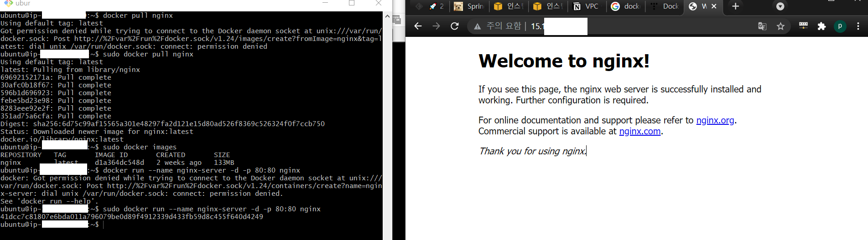Click the terminal window's Git Bash icon

pos(8,3)
